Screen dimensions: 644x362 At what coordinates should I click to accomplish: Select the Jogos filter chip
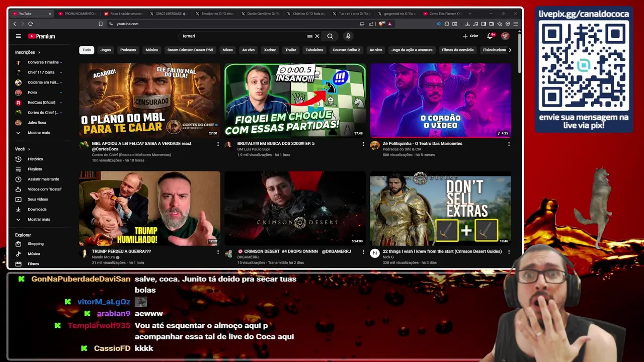coord(106,50)
